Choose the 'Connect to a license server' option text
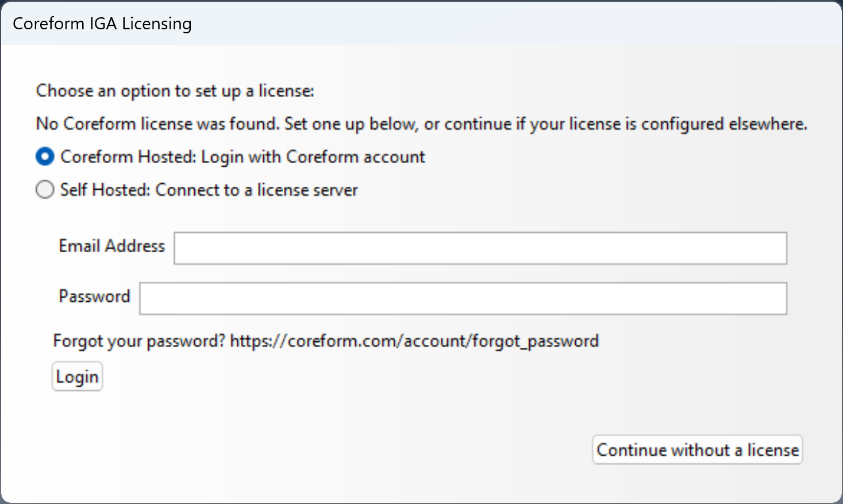This screenshot has width=843, height=504. click(x=256, y=190)
